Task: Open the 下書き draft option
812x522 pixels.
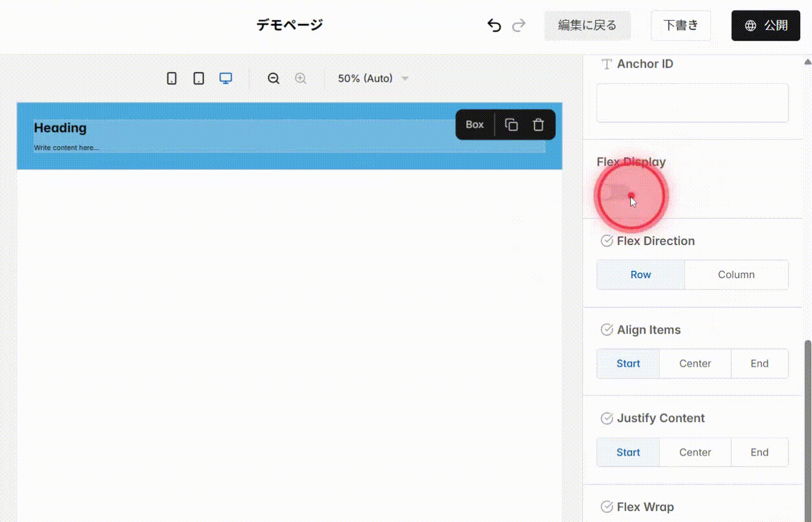Action: point(681,25)
